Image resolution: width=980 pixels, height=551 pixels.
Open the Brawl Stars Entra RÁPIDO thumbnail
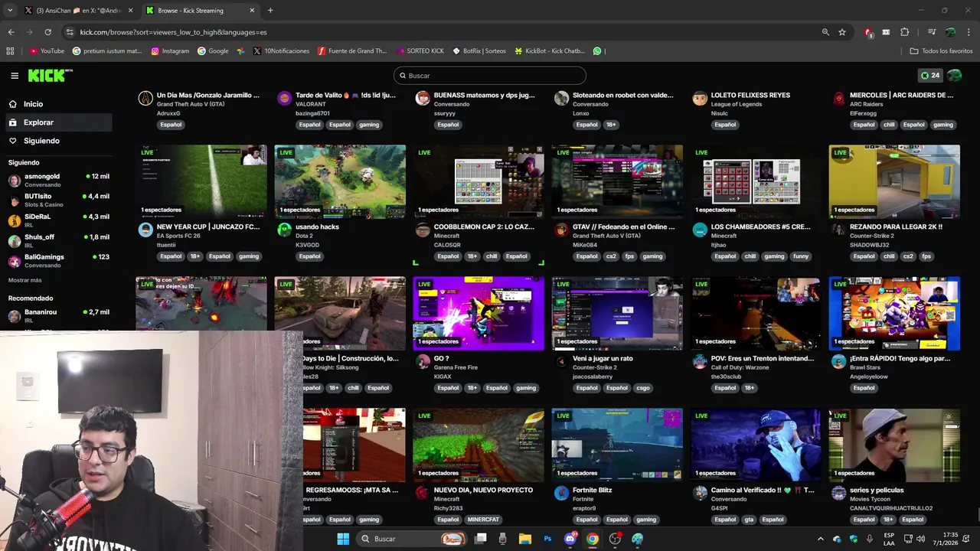point(894,313)
